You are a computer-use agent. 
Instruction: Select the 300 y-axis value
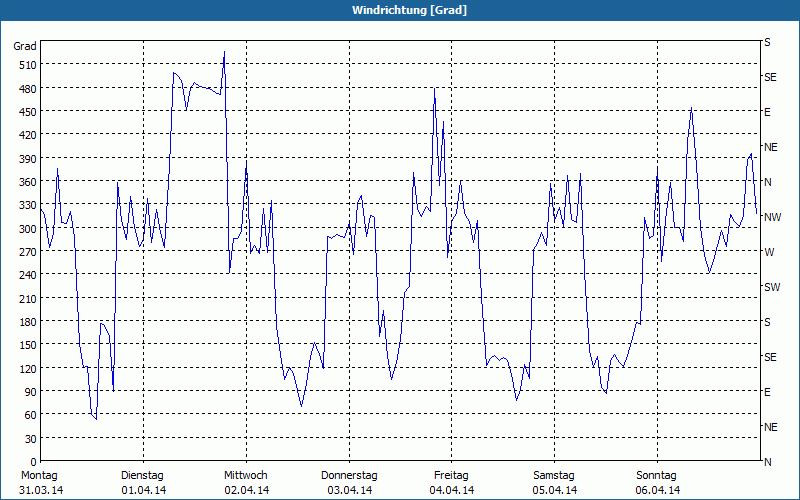click(28, 229)
